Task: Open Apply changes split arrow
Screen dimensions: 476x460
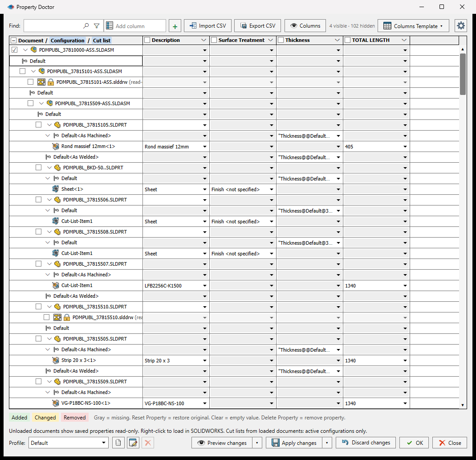Action: pyautogui.click(x=327, y=443)
